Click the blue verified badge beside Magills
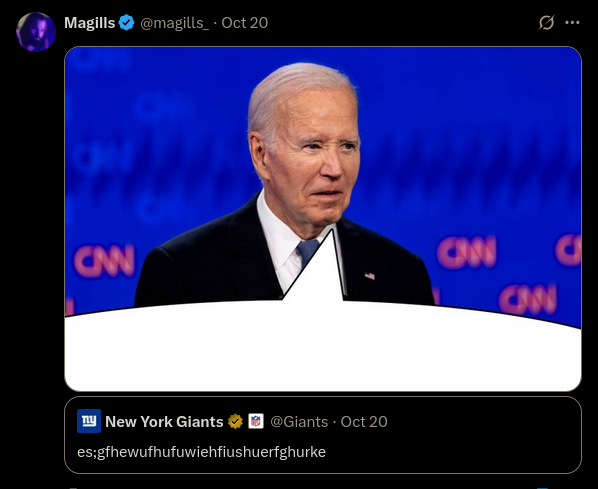 (126, 23)
